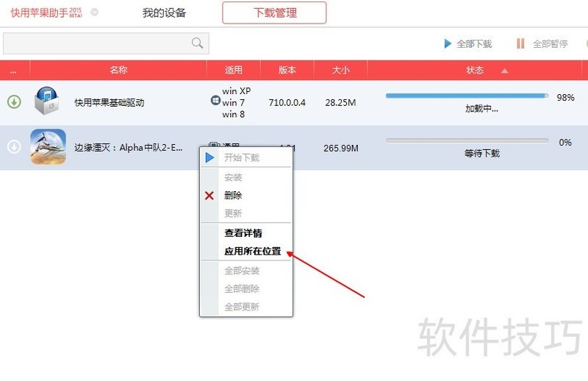The image size is (588, 381).
Task: Click the 加载中... status text
Action: click(x=481, y=109)
